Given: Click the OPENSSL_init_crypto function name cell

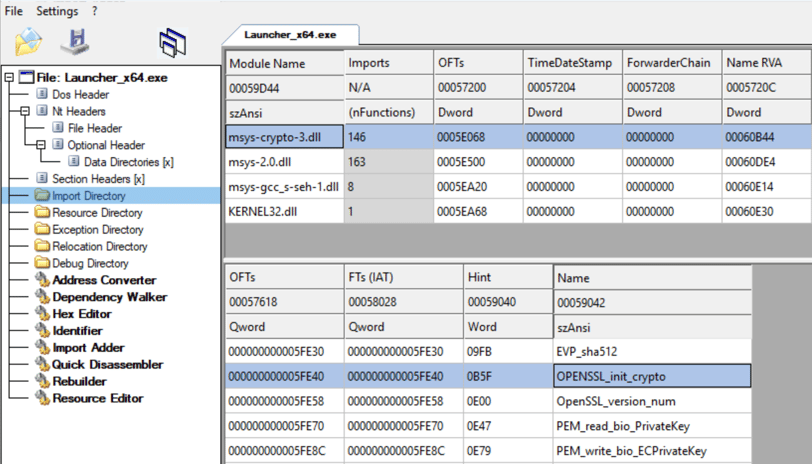Looking at the screenshot, I should 652,376.
